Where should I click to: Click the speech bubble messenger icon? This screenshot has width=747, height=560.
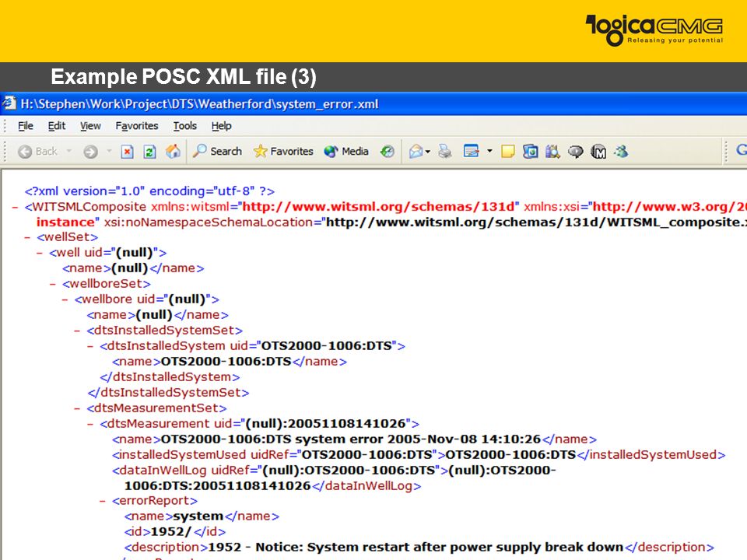point(576,152)
